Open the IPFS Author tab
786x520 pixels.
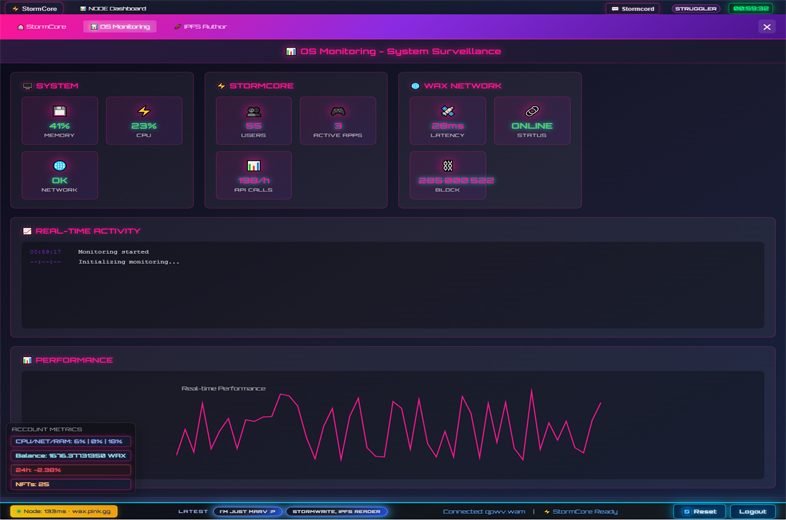click(201, 27)
